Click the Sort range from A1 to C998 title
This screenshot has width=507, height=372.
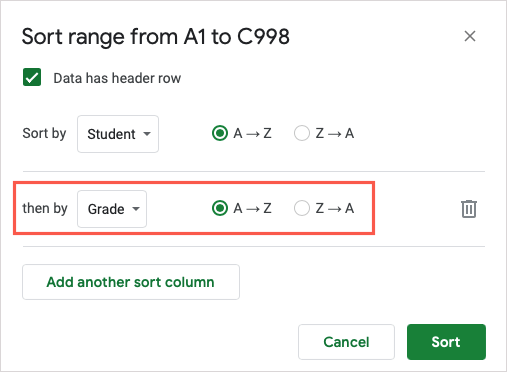(156, 37)
